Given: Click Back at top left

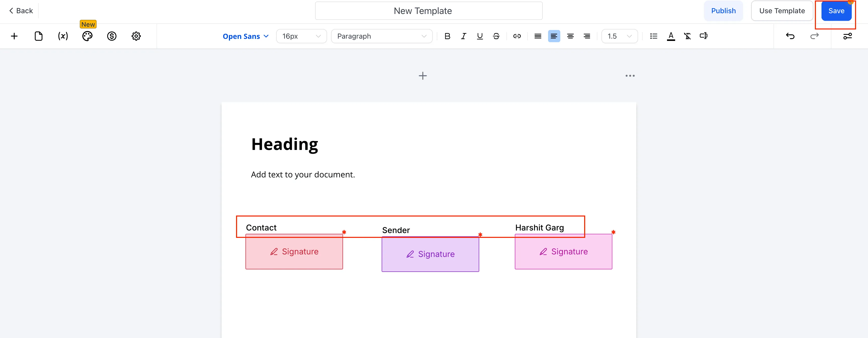Looking at the screenshot, I should pyautogui.click(x=20, y=10).
